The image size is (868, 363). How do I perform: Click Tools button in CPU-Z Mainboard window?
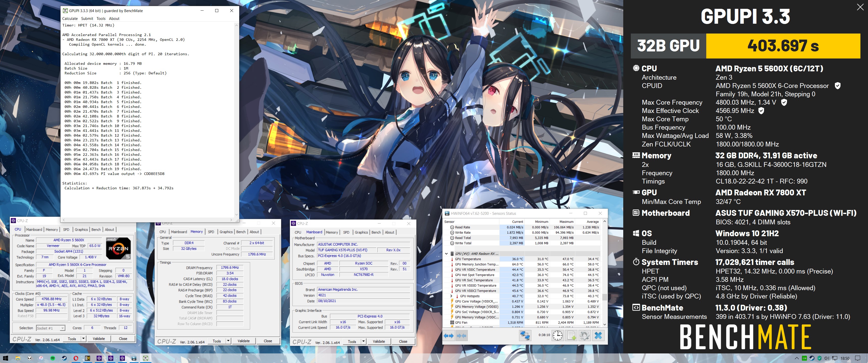[352, 342]
